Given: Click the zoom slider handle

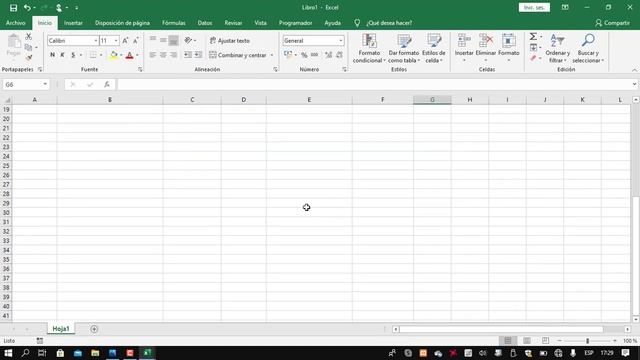Looking at the screenshot, I should (587, 341).
